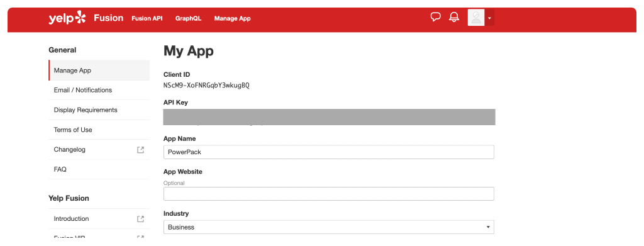Open Display Requirements sidebar item
This screenshot has height=246, width=644.
[x=99, y=110]
